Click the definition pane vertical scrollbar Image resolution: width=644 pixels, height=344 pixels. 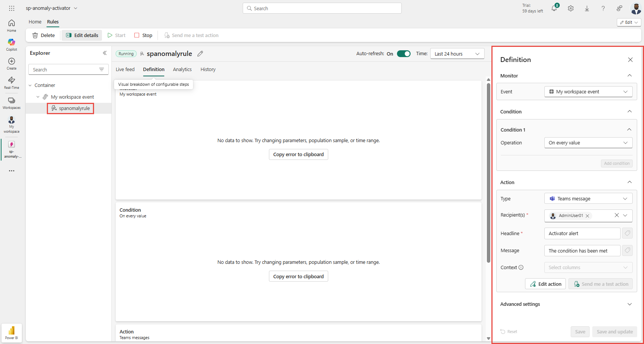click(488, 170)
